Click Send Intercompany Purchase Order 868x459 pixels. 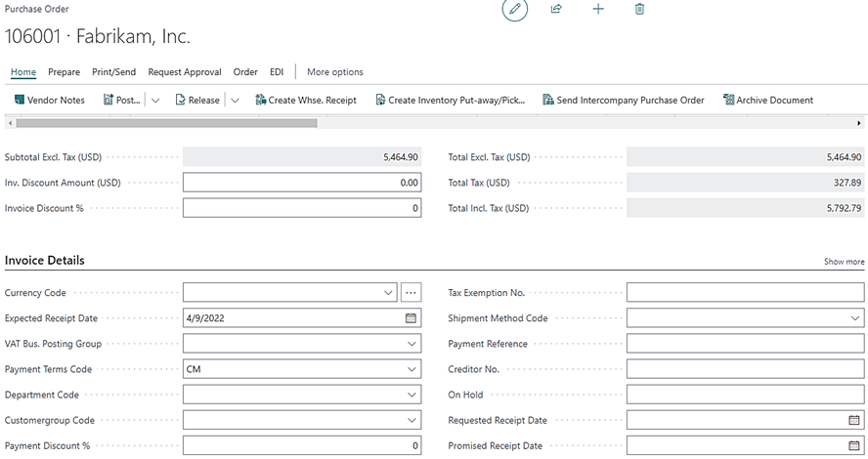(x=623, y=100)
